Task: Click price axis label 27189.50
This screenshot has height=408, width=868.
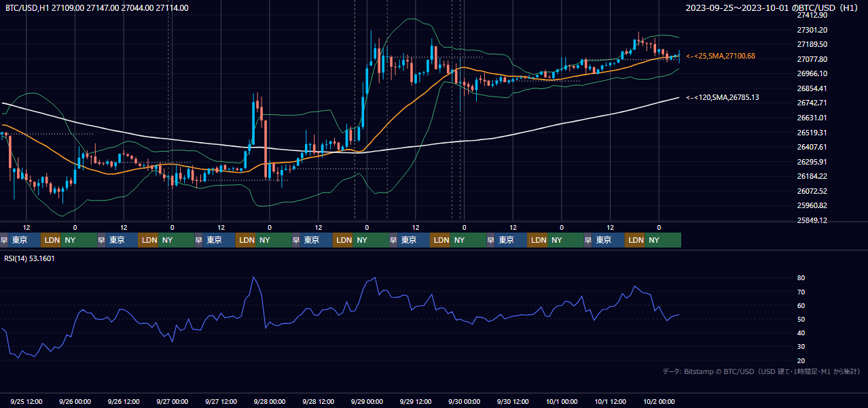Action: coord(812,44)
